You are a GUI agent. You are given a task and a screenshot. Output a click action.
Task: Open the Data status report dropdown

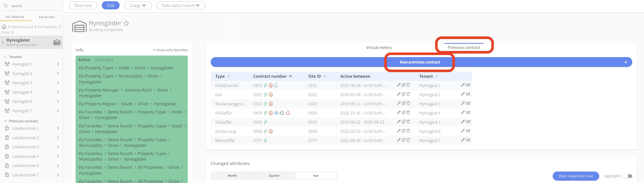pyautogui.click(x=181, y=5)
